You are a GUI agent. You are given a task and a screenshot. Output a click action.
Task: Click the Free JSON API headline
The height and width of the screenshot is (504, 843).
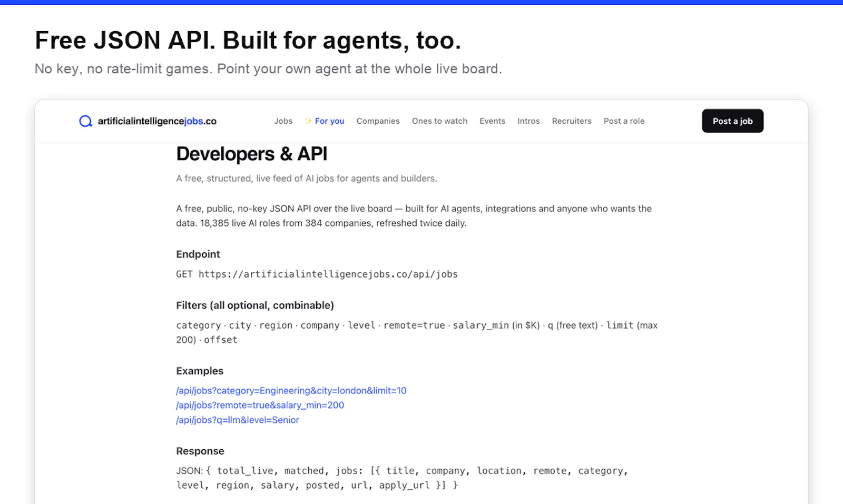[248, 41]
